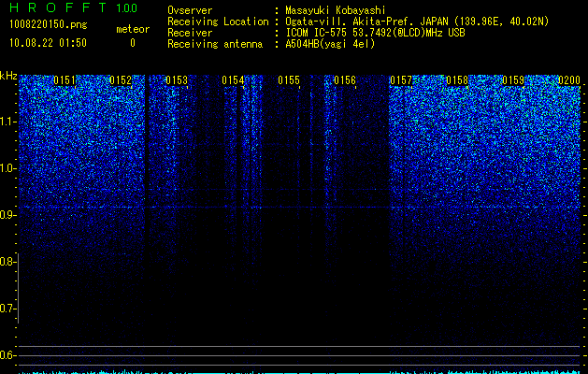Image resolution: width=588 pixels, height=374 pixels.
Task: Click the 0159 time marker
Action: (513, 80)
